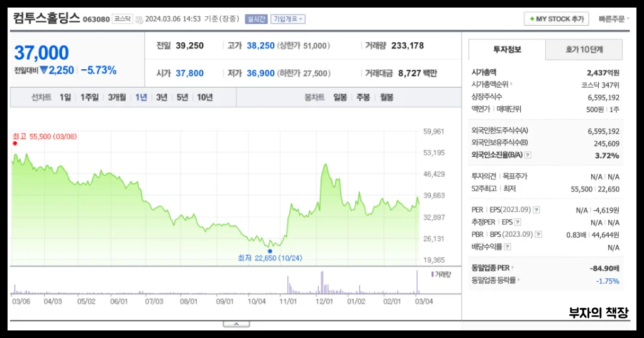Image resolution: width=644 pixels, height=338 pixels.
Task: Click the down-arrow price change 2,250
Action: tap(57, 70)
